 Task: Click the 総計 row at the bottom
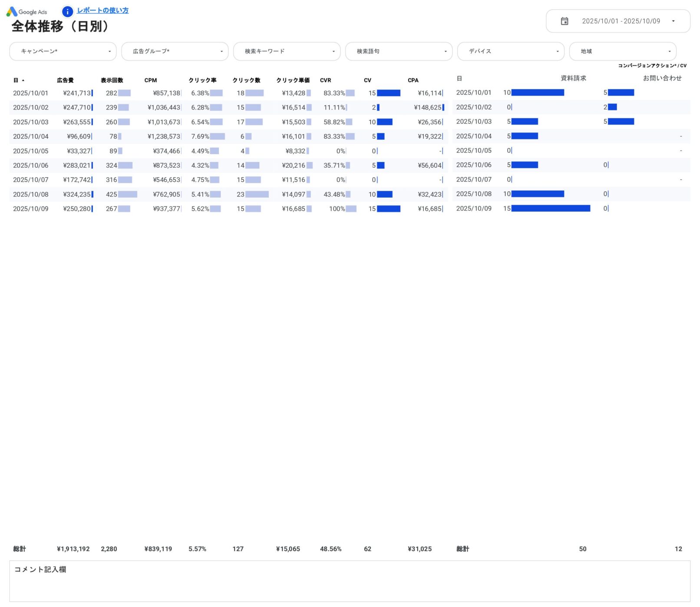(x=19, y=549)
